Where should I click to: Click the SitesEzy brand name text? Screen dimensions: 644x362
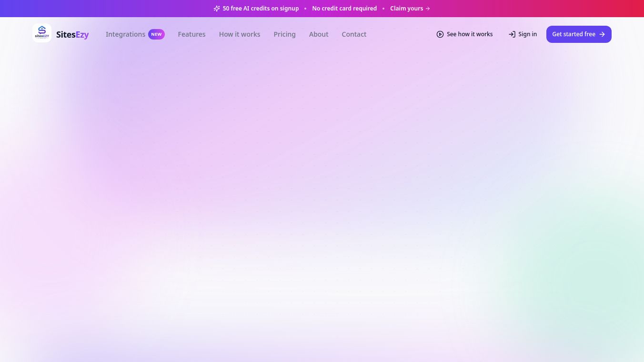point(72,34)
